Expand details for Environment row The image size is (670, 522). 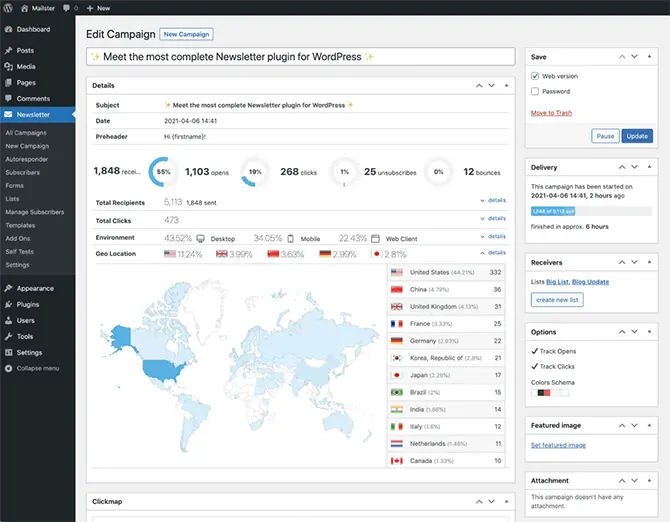click(493, 236)
